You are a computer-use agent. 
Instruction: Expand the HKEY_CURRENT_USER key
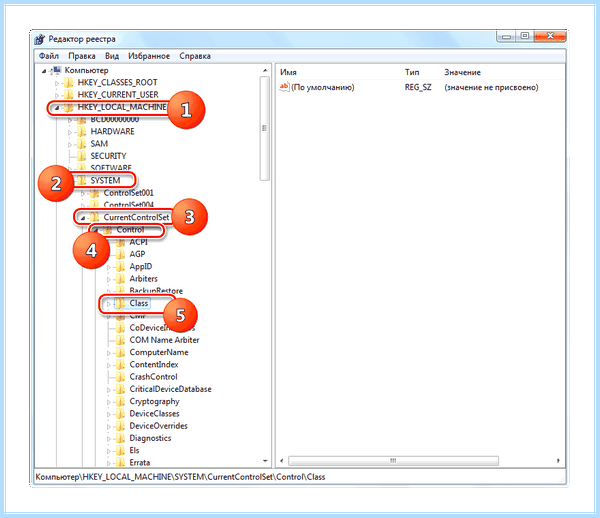[57, 95]
